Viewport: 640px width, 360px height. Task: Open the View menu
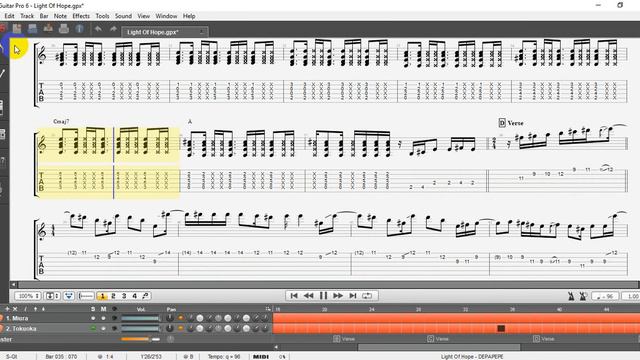[144, 16]
